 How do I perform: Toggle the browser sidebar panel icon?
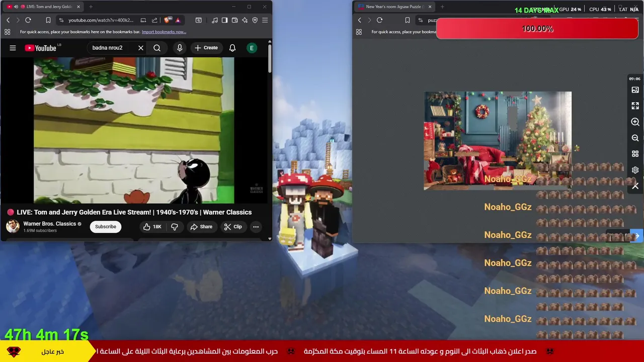pos(224,20)
